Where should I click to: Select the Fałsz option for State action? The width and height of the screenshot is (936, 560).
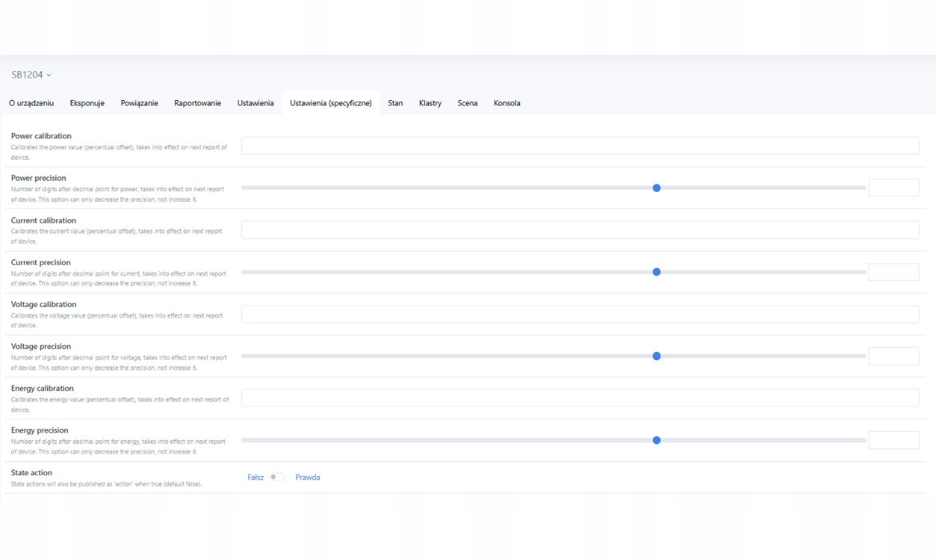(x=255, y=478)
